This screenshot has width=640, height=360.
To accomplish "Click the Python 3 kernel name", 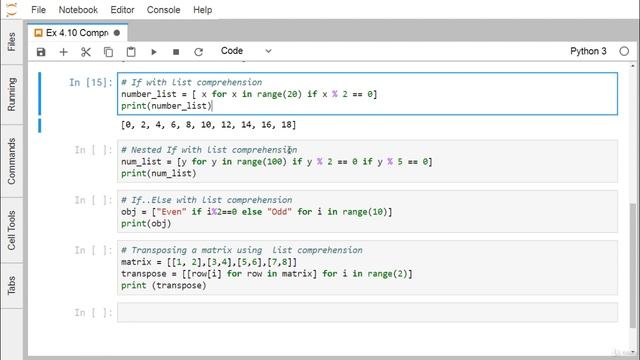I will coord(588,51).
